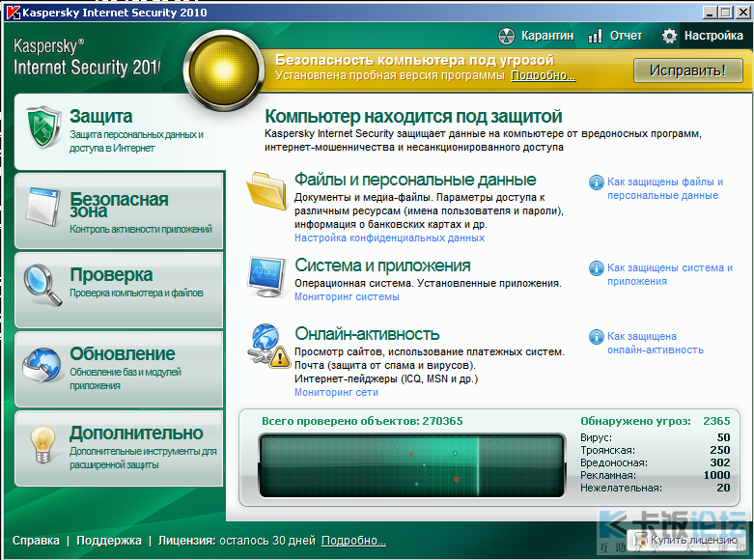Click the Троянская: 250 row
The image size is (754, 560).
(x=655, y=450)
